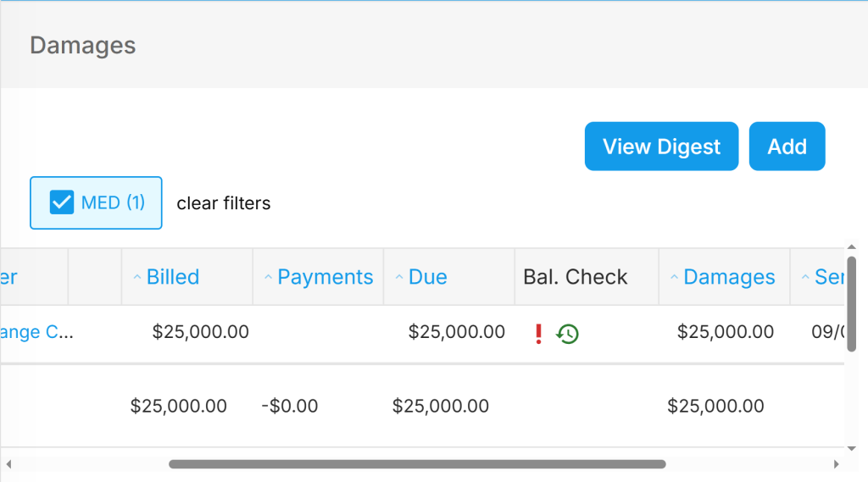Viewport: 868px width, 482px height.
Task: Click the Bal. Check column header
Action: (x=576, y=277)
